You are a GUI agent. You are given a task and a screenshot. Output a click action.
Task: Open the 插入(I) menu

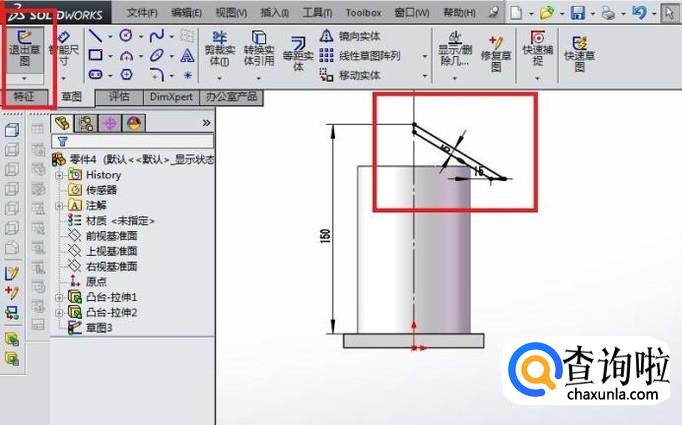pos(274,13)
